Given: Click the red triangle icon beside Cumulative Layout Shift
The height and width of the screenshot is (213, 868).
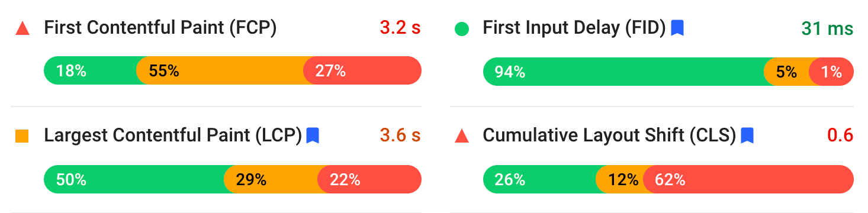Looking at the screenshot, I should point(461,136).
